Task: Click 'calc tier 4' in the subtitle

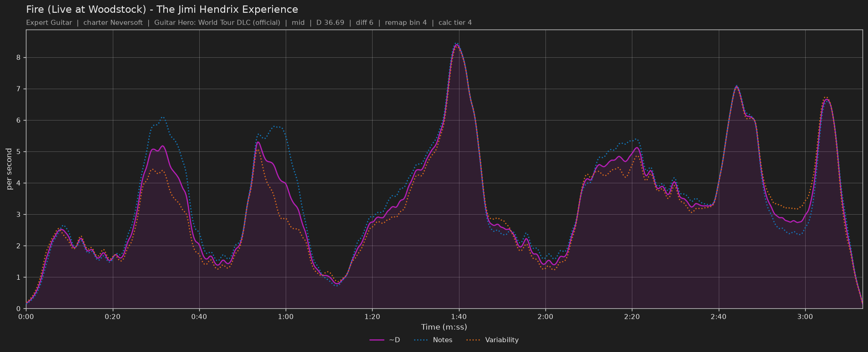Action: pyautogui.click(x=455, y=23)
